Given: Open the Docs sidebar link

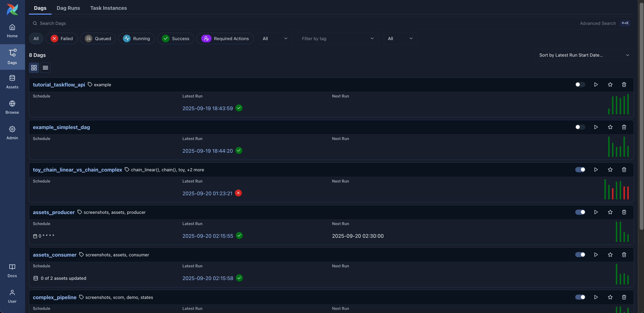Looking at the screenshot, I should [12, 270].
